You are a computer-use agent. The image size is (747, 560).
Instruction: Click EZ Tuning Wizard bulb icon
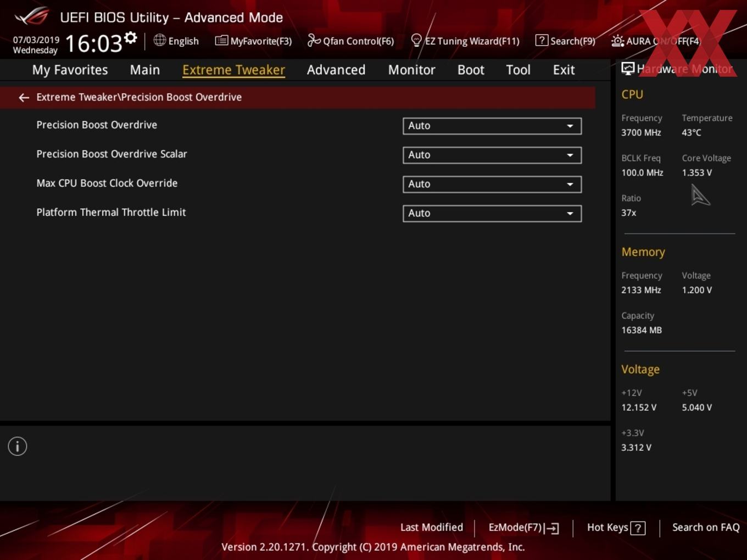click(x=416, y=41)
